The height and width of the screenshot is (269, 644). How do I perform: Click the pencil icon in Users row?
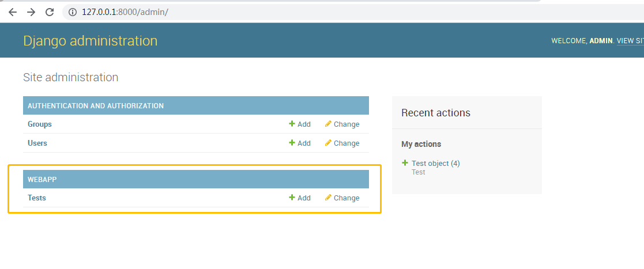tap(328, 143)
